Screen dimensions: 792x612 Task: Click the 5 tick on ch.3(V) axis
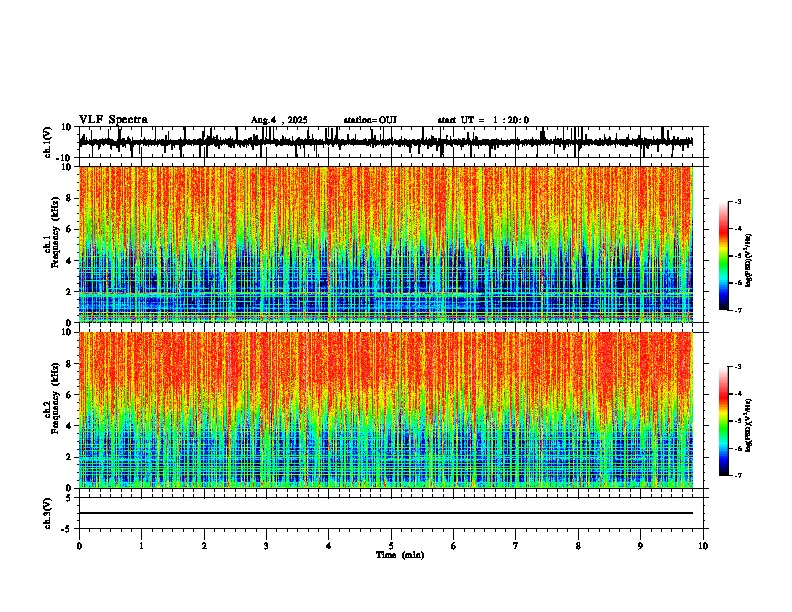point(70,498)
